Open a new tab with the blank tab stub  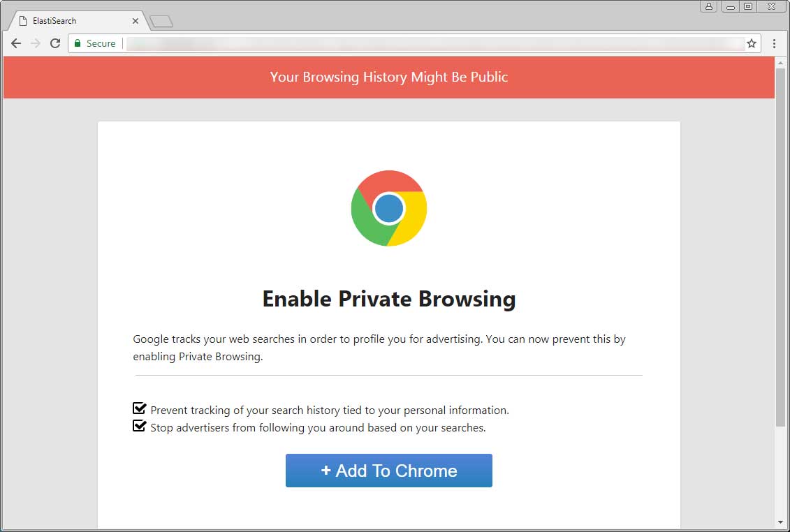[161, 20]
